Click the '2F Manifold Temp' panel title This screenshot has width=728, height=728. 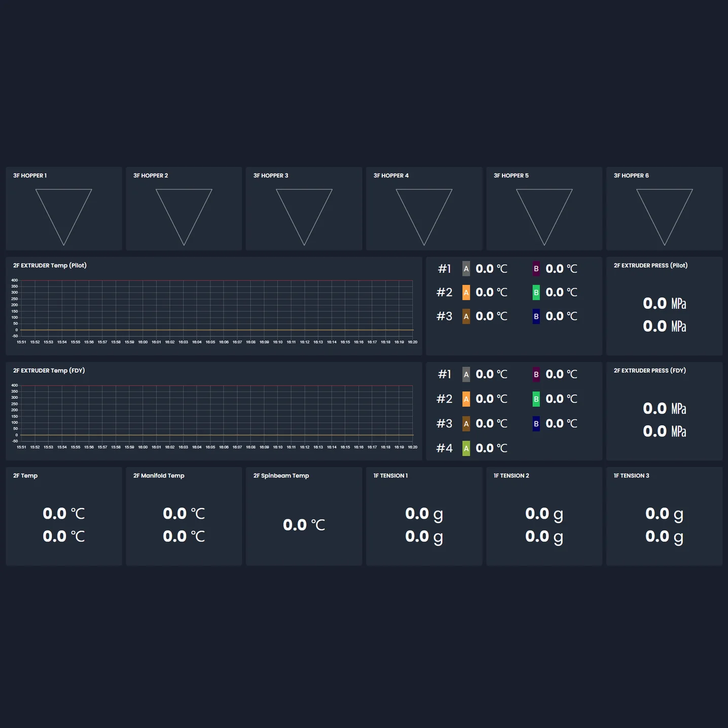159,476
